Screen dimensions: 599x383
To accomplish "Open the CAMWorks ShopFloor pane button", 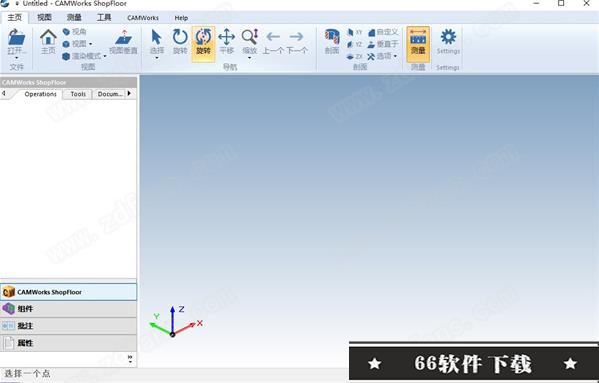I will 68,292.
